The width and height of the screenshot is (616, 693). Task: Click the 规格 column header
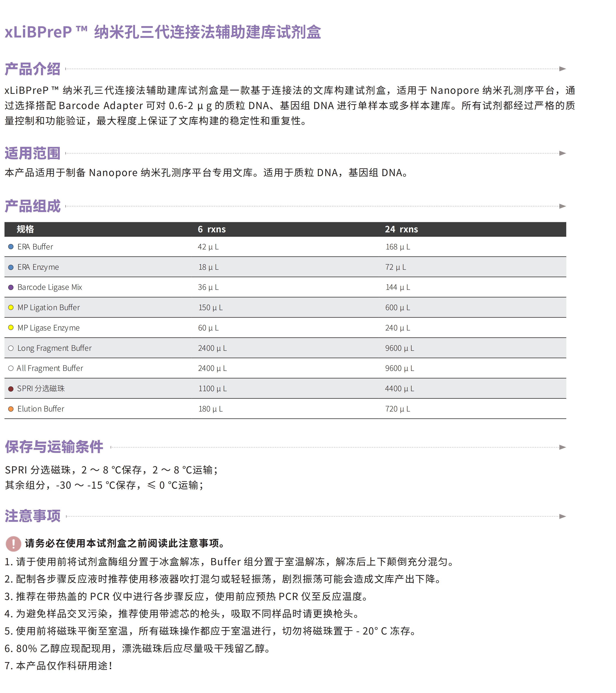[25, 229]
